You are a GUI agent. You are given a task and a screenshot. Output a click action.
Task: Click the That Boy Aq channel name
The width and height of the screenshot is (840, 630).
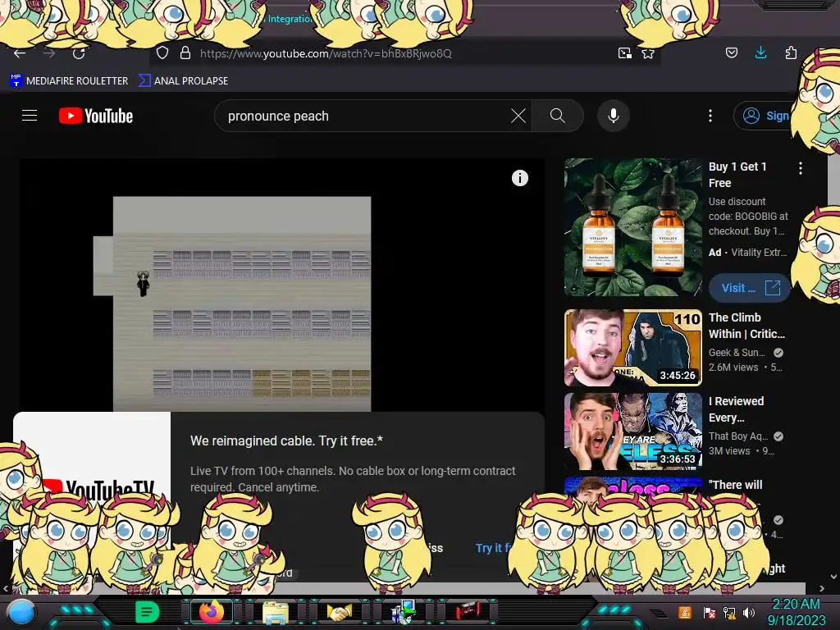(x=738, y=436)
